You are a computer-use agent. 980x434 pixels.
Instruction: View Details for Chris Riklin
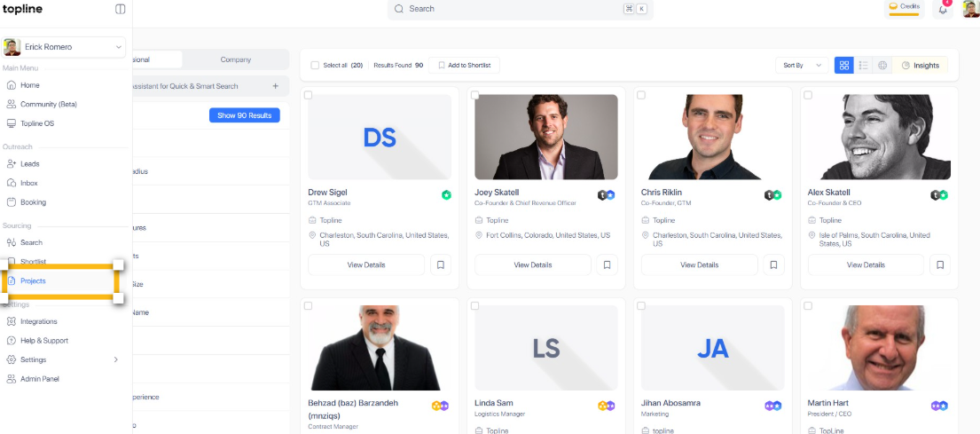700,265
